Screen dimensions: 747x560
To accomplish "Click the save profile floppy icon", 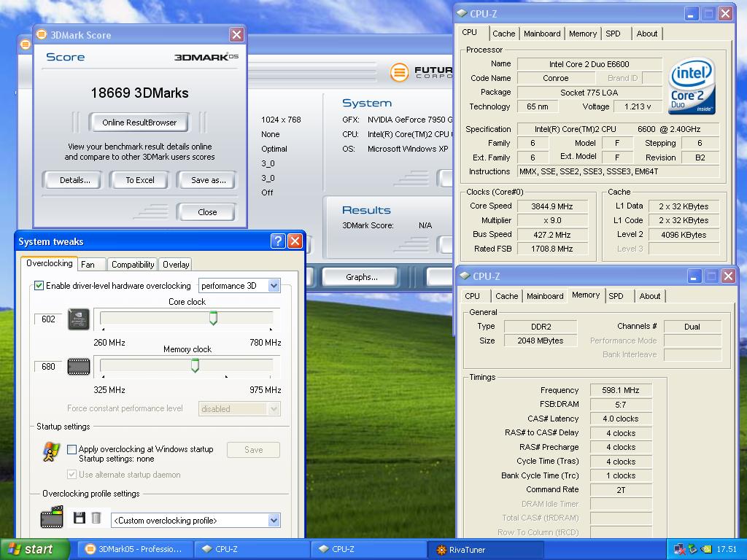I will 79,518.
